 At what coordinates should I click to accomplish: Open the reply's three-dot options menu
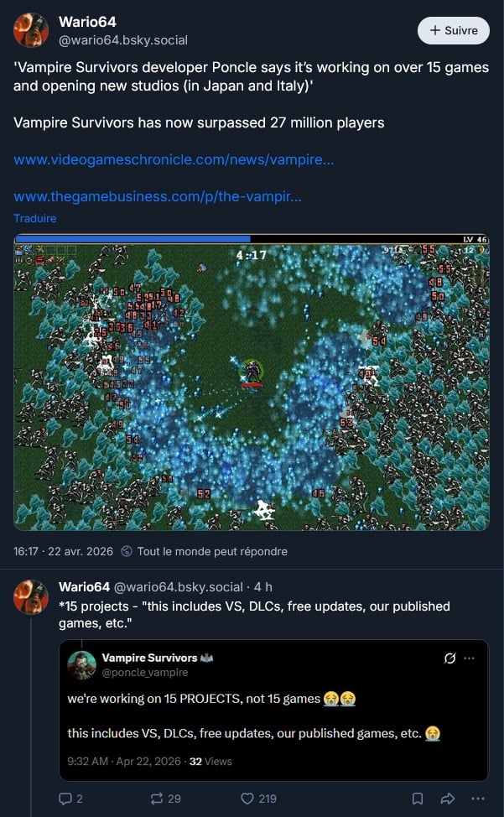(477, 799)
